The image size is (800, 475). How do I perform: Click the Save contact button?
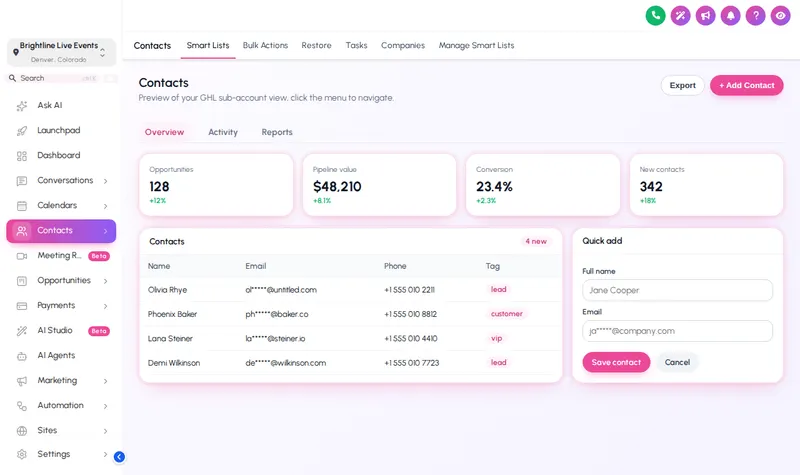pos(616,362)
